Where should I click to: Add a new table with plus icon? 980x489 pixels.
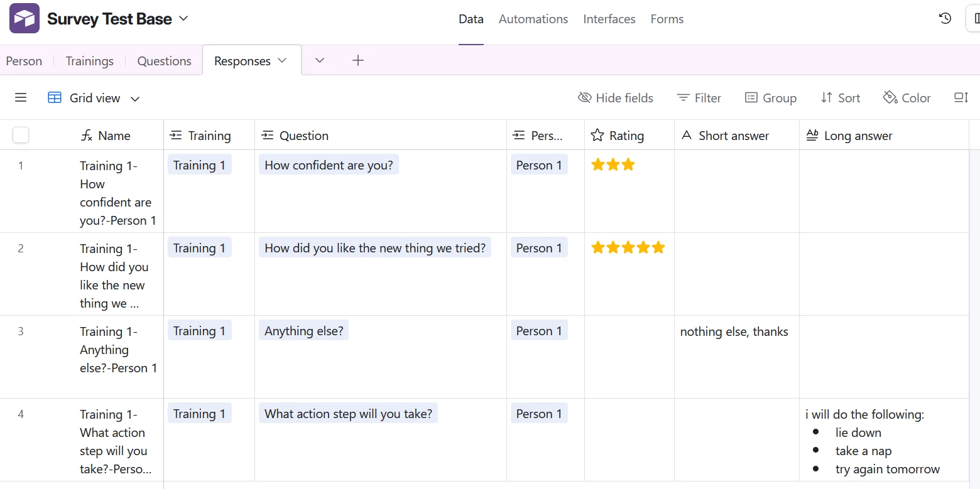click(x=358, y=60)
